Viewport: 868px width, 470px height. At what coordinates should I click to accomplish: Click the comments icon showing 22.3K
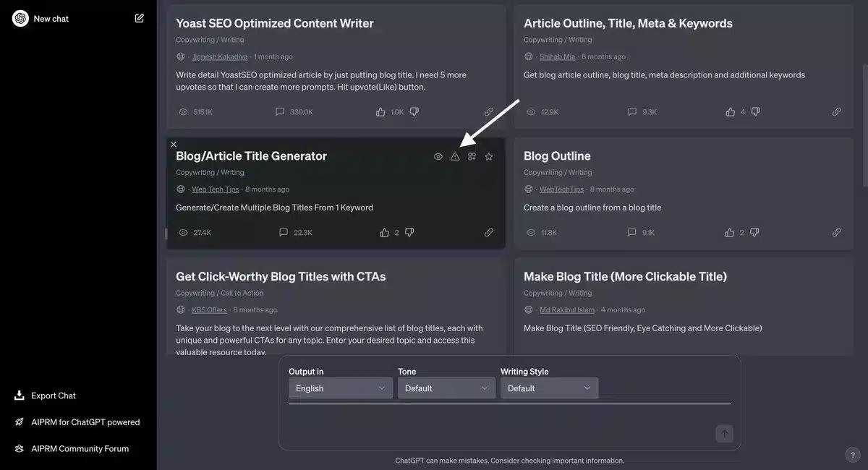click(x=284, y=233)
